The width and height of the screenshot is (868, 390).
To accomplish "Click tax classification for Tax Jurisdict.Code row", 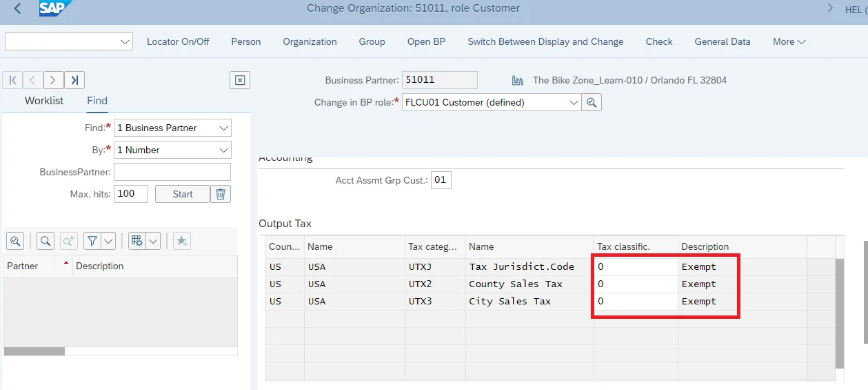I will tap(636, 266).
